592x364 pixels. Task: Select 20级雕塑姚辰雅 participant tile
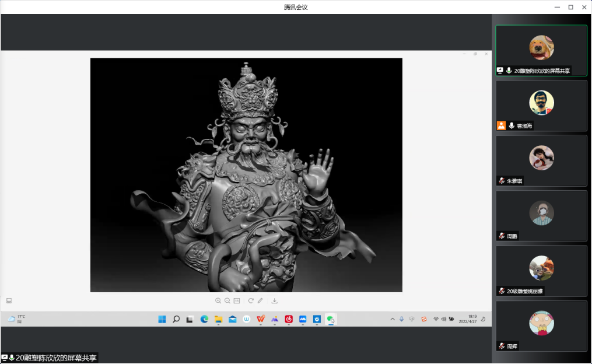(541, 271)
